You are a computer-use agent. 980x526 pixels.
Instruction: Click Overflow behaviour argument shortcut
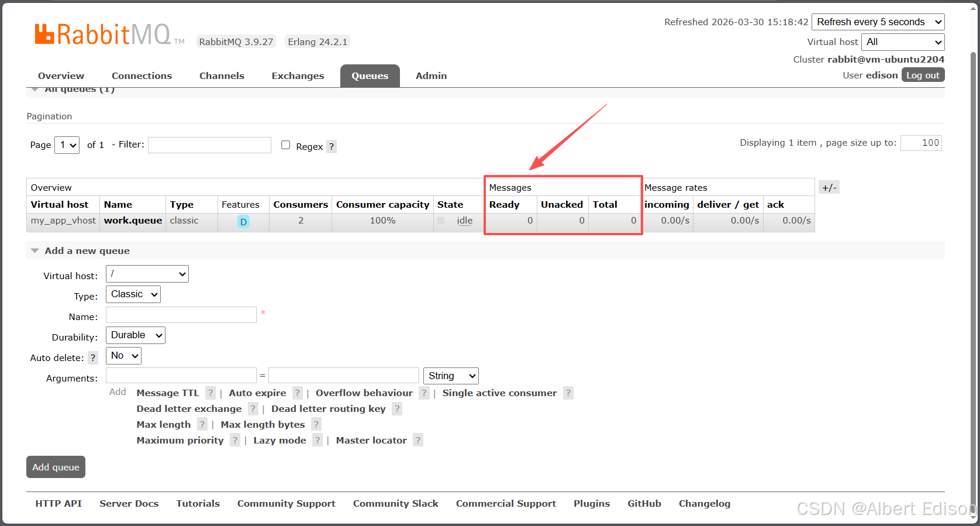364,393
